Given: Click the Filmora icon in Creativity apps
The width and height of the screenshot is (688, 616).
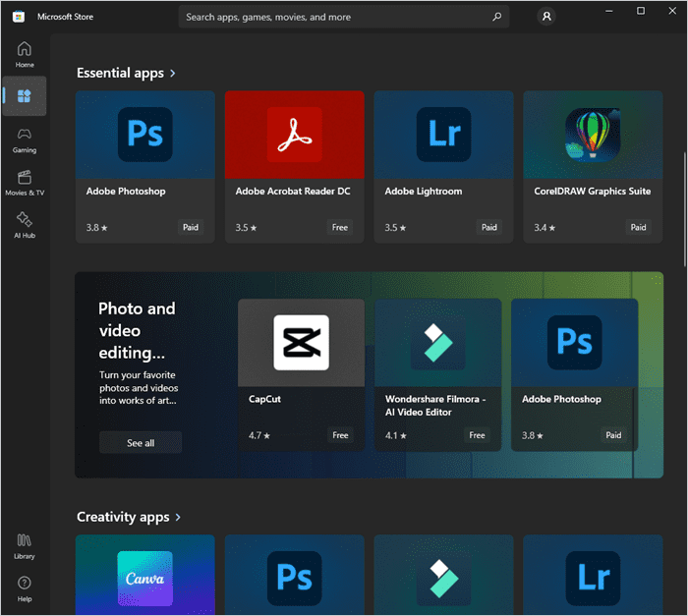Looking at the screenshot, I should tap(443, 579).
